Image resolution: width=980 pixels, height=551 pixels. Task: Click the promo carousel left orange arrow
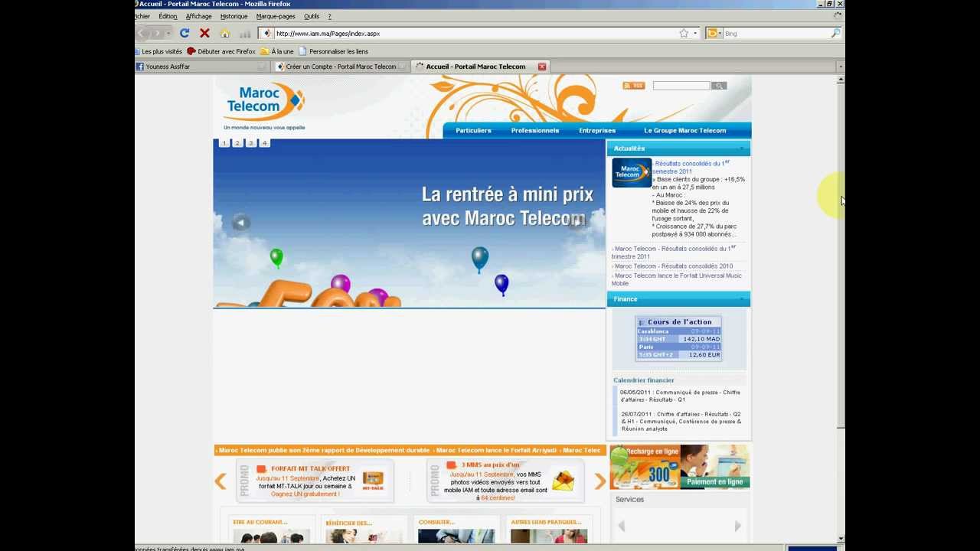(x=220, y=481)
